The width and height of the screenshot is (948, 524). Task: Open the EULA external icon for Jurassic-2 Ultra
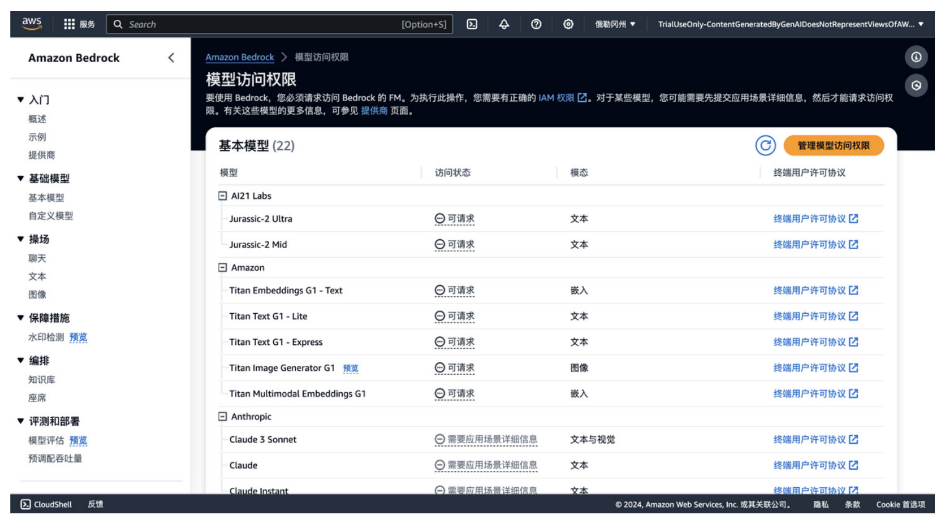tap(854, 218)
